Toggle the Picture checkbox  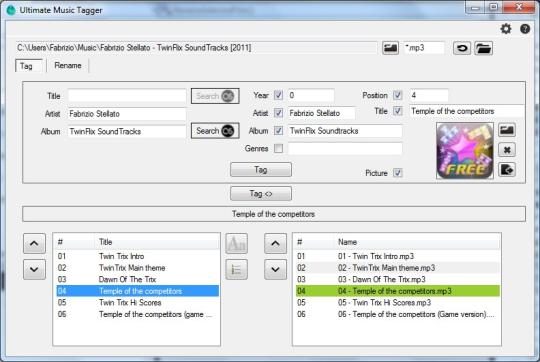point(398,173)
